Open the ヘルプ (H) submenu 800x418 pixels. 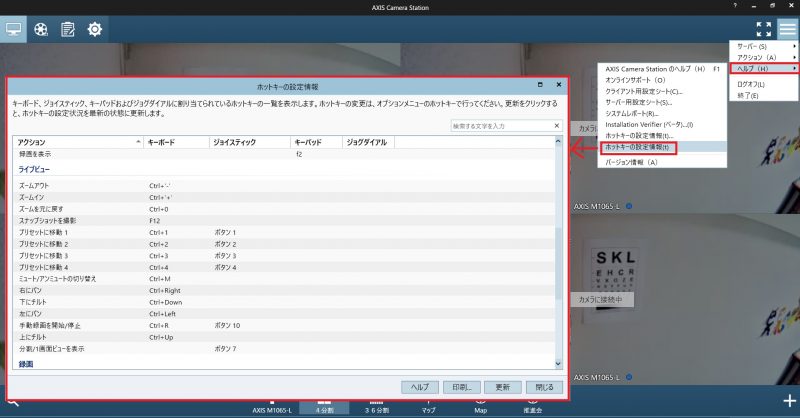764,68
